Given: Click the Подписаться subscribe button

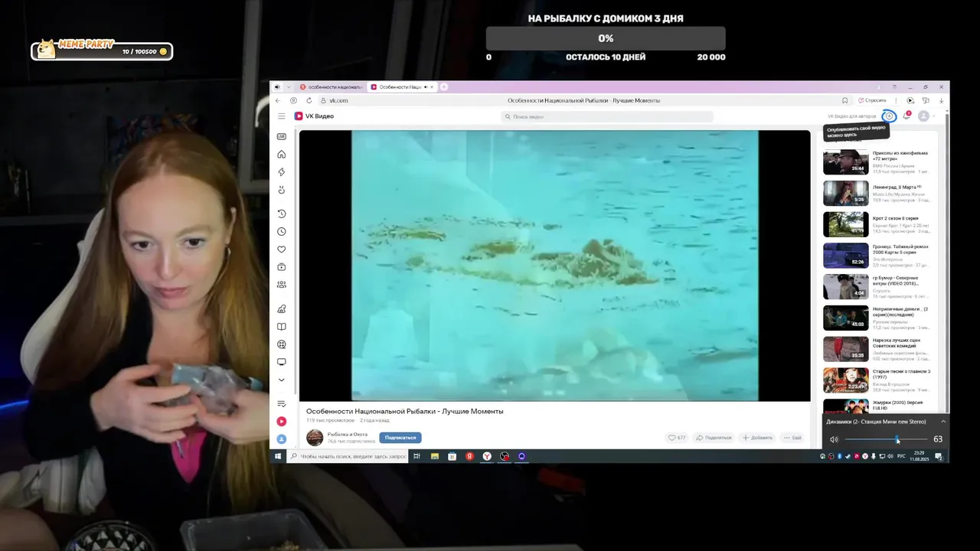Looking at the screenshot, I should (x=400, y=438).
